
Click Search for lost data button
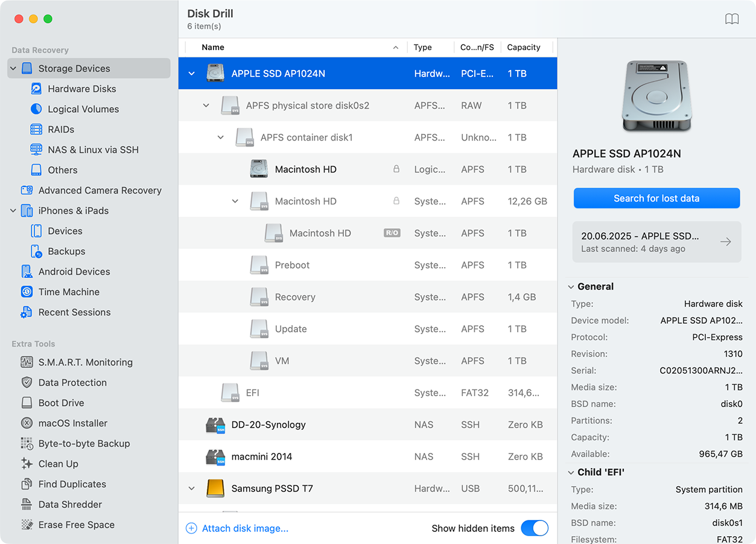(656, 198)
